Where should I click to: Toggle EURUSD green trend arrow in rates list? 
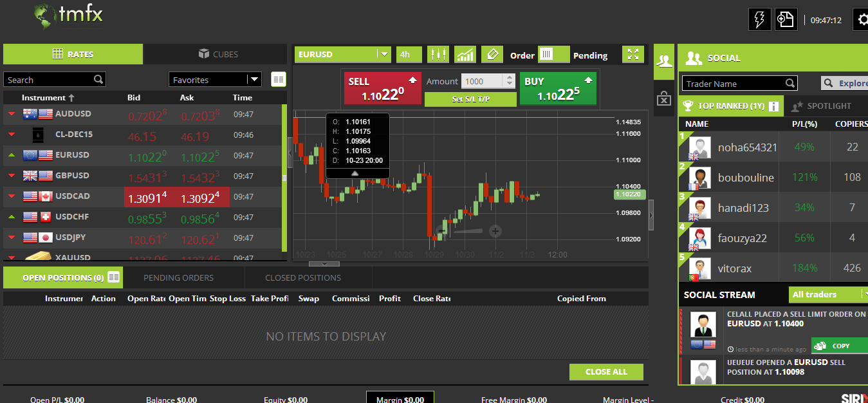(13, 155)
